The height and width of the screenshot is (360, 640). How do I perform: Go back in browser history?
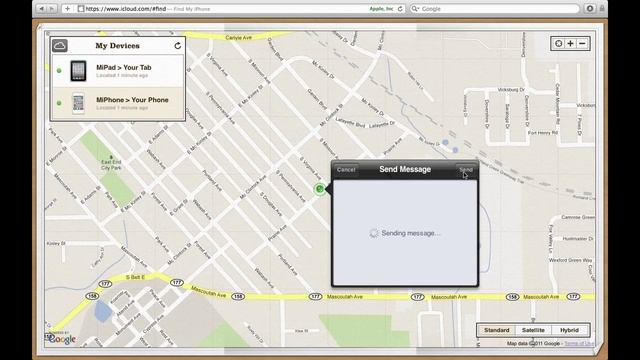pyautogui.click(x=41, y=9)
